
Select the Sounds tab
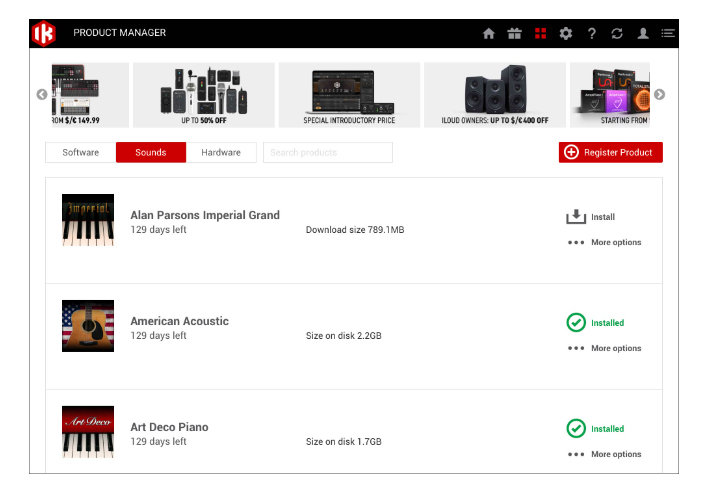pyautogui.click(x=151, y=153)
